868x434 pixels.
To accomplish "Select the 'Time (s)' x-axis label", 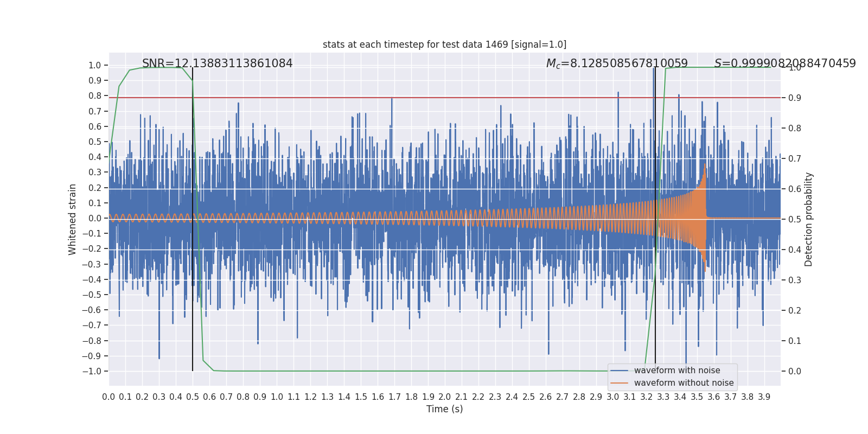I will click(x=444, y=409).
